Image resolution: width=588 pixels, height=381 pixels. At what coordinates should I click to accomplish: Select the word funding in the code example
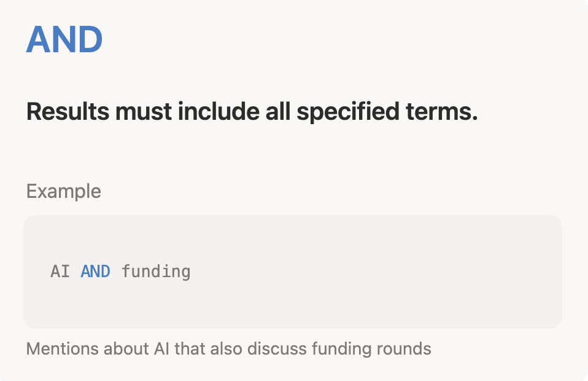156,271
